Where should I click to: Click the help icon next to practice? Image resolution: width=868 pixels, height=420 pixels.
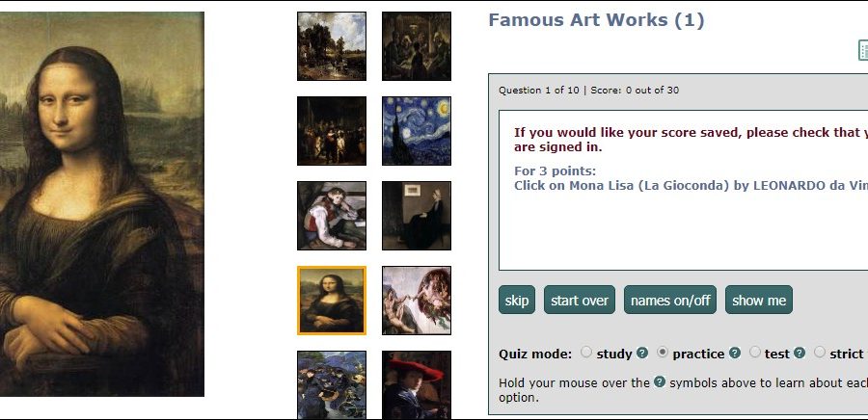coord(735,353)
